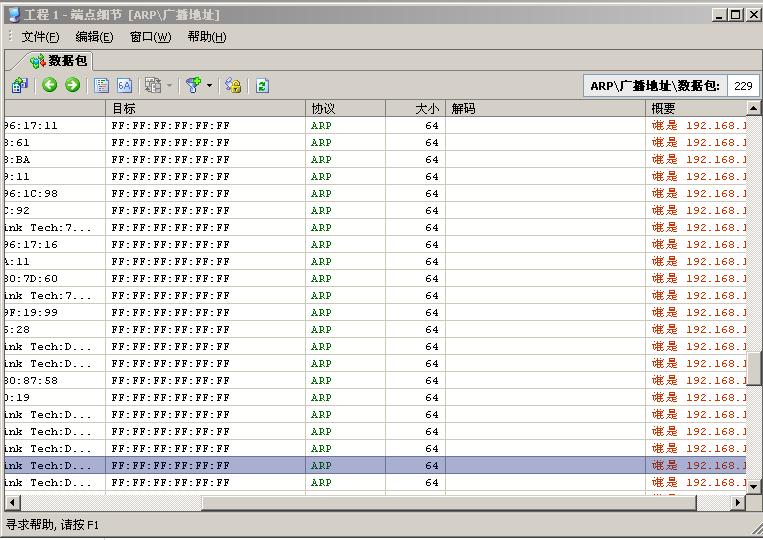Screen dimensions: 763x540
Task: Click the packet decode view icon
Action: tap(102, 86)
